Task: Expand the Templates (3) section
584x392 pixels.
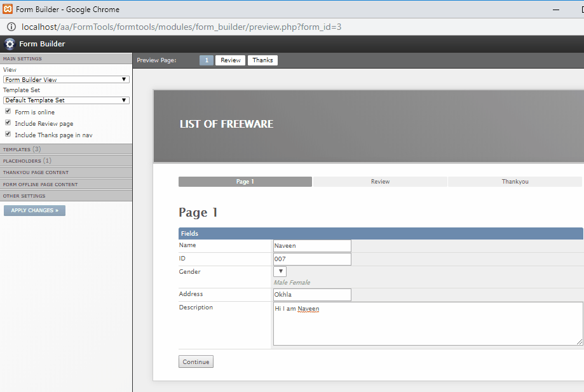Action: [66, 149]
